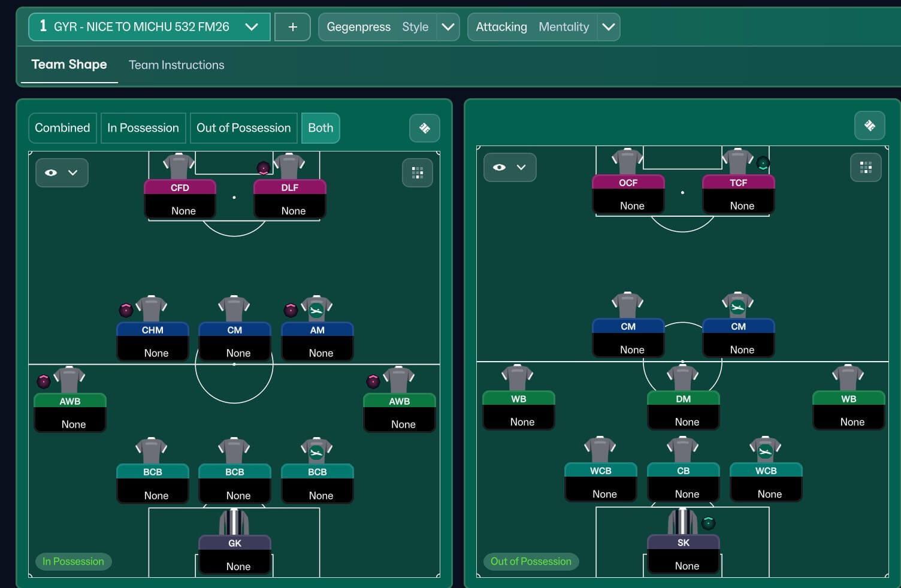
Task: Show the Combined formation view
Action: coord(62,128)
